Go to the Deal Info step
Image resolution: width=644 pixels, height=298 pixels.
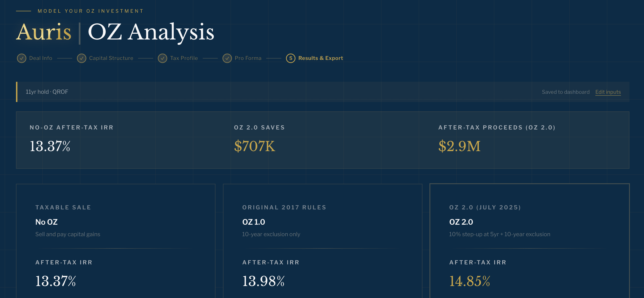point(40,58)
